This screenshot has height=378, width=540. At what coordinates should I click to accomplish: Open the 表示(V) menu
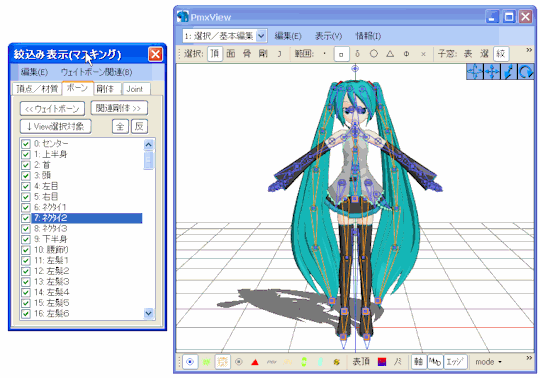click(329, 36)
